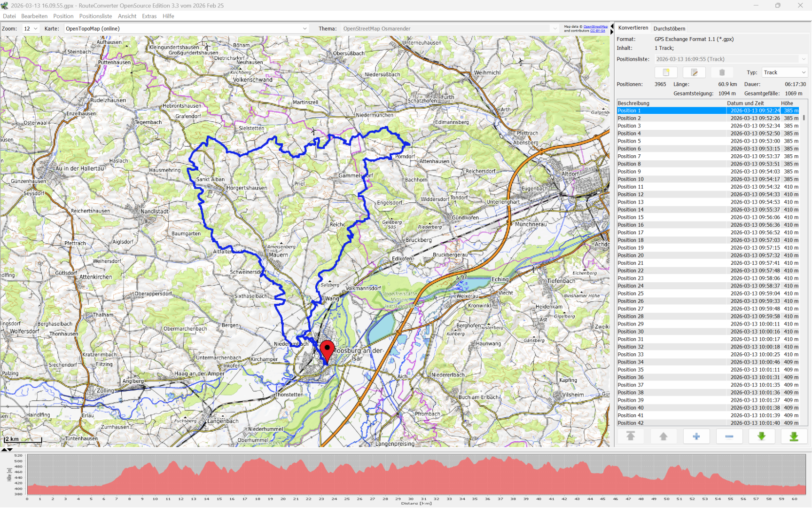
Task: Click the remove position minus button
Action: pyautogui.click(x=729, y=437)
